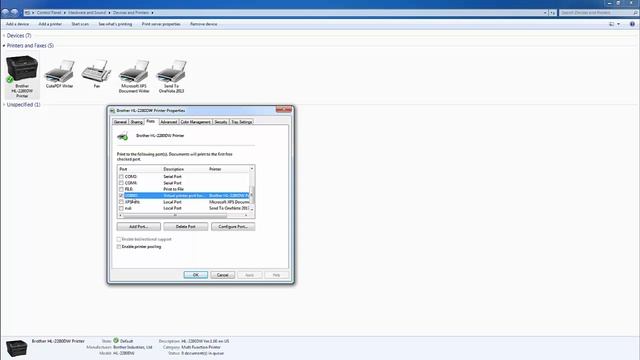Click the printer icon inside Properties dialog

click(x=122, y=136)
